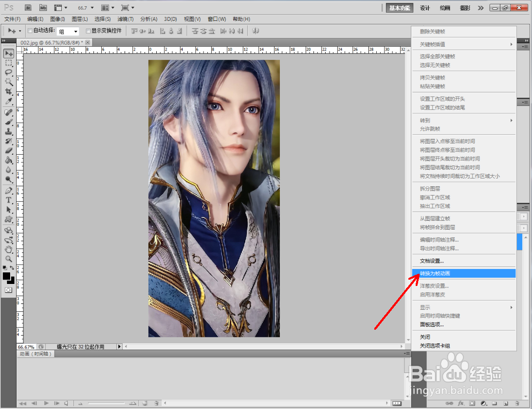
Task: Select the Eyedropper tool
Action: (x=8, y=101)
